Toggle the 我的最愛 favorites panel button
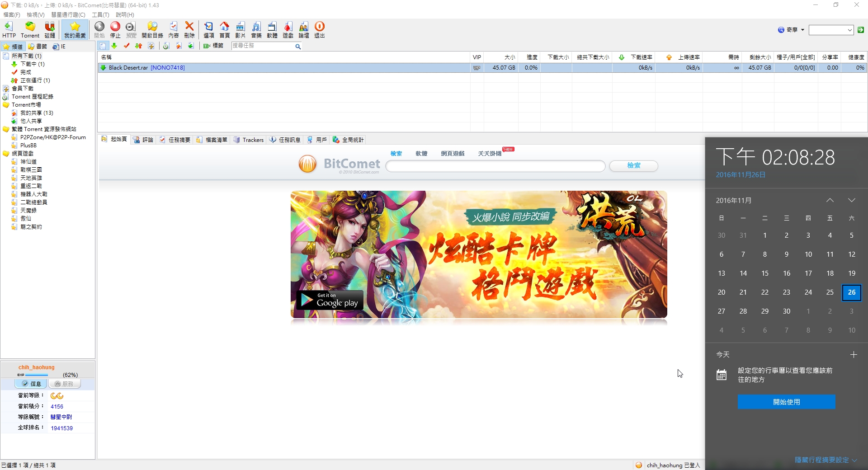Screen dimensions: 868x470 click(75, 30)
